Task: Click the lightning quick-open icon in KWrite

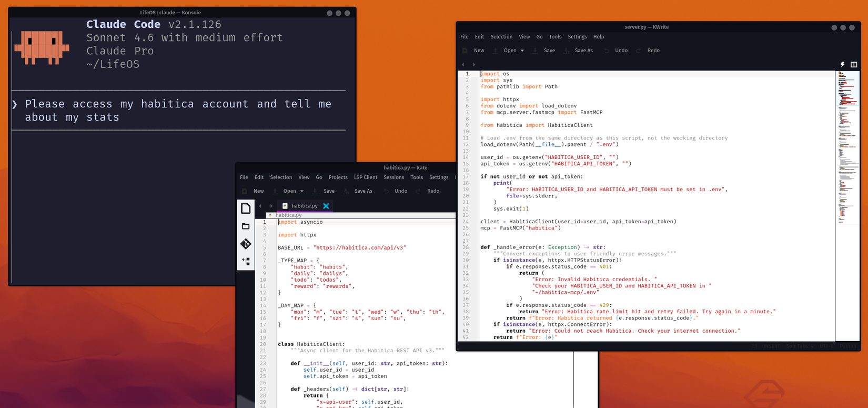Action: [x=842, y=65]
